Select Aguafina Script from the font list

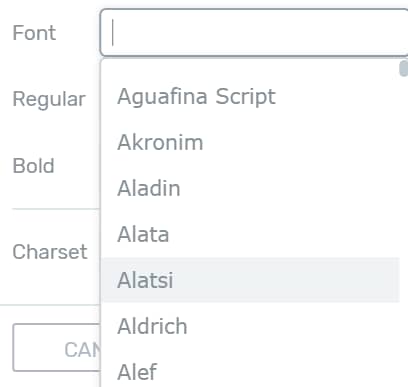coord(250,97)
